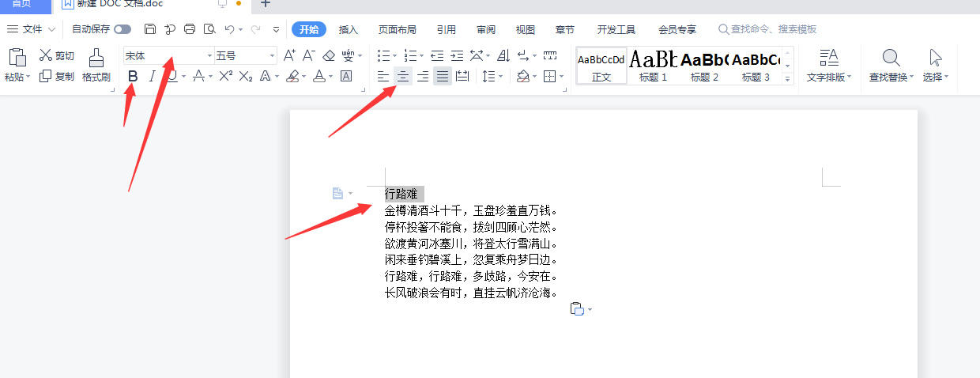The width and height of the screenshot is (980, 378).
Task: Click the output-to-PDF icon in quick toolbar
Action: tap(170, 29)
